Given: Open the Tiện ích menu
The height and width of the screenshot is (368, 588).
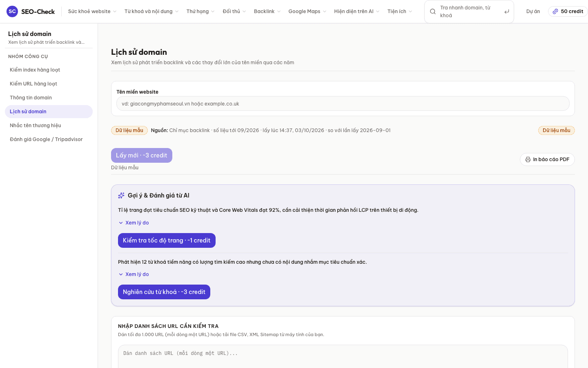Looking at the screenshot, I should (x=400, y=11).
